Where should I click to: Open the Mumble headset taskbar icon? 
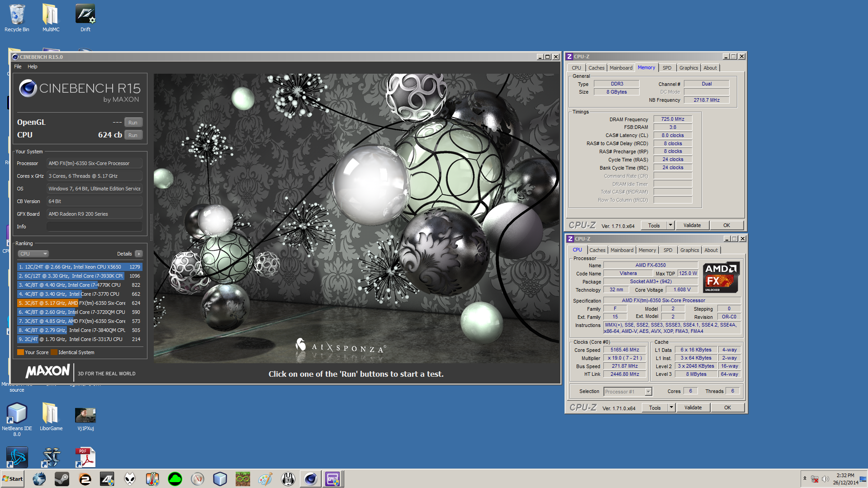(288, 479)
